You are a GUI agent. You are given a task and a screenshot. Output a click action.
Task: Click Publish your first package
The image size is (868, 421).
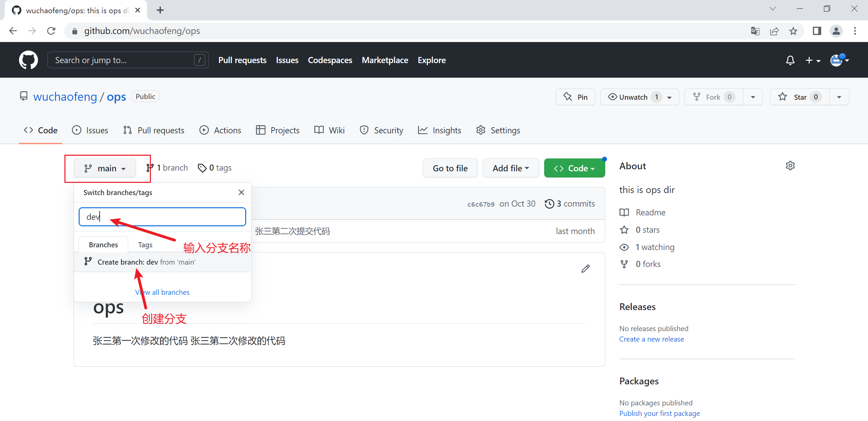point(659,413)
